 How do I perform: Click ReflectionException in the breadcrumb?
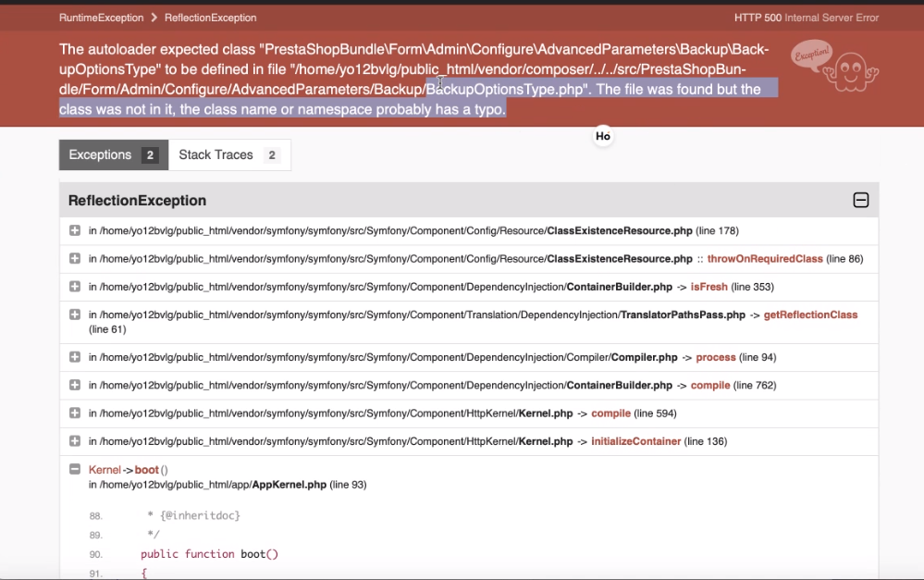[x=210, y=18]
